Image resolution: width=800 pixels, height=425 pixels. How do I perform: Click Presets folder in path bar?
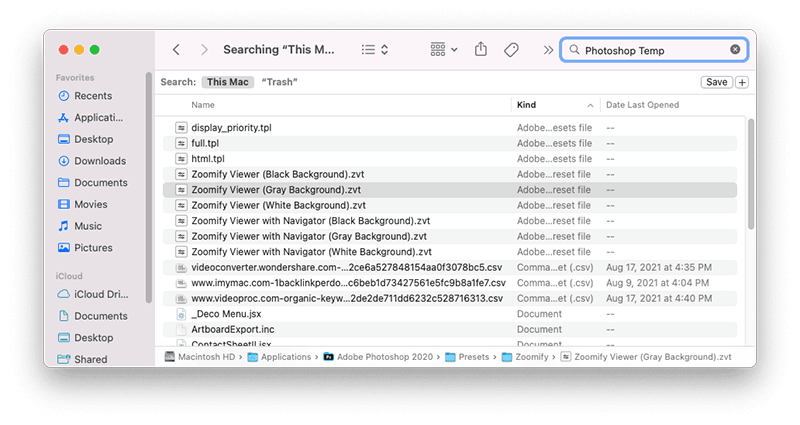click(467, 357)
